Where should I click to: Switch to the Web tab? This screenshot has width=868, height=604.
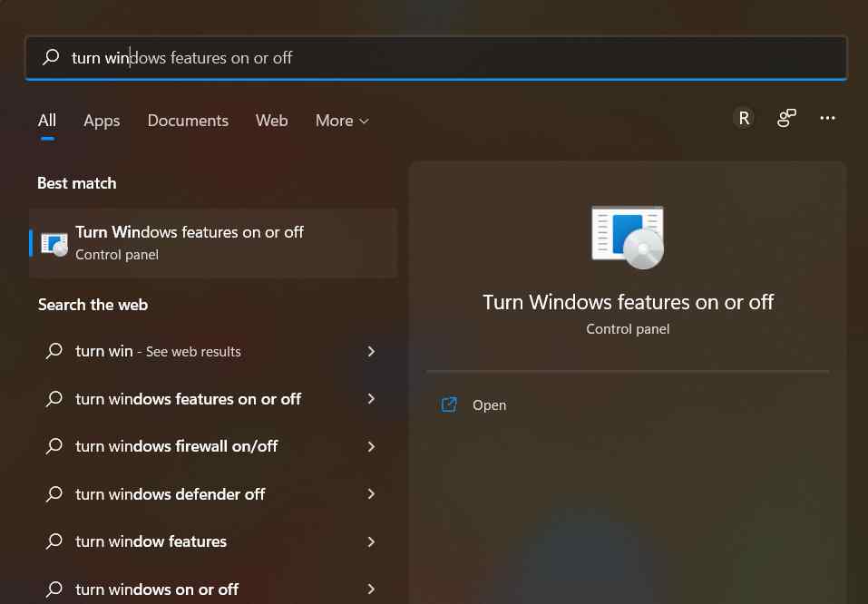(x=272, y=121)
